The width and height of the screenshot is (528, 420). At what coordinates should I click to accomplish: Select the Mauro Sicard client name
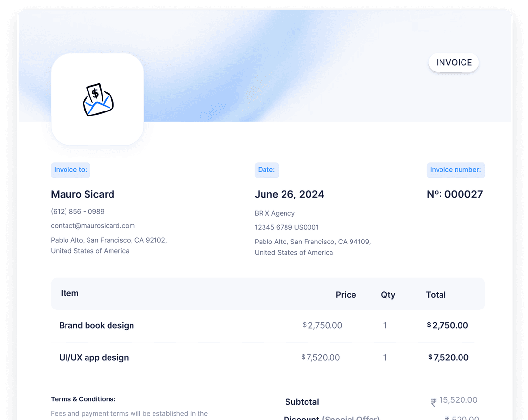tap(83, 194)
